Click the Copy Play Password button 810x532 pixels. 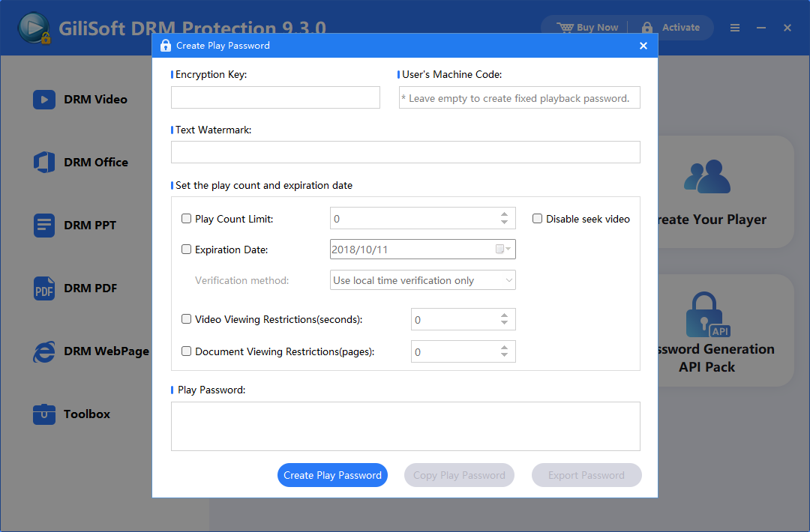tap(459, 475)
